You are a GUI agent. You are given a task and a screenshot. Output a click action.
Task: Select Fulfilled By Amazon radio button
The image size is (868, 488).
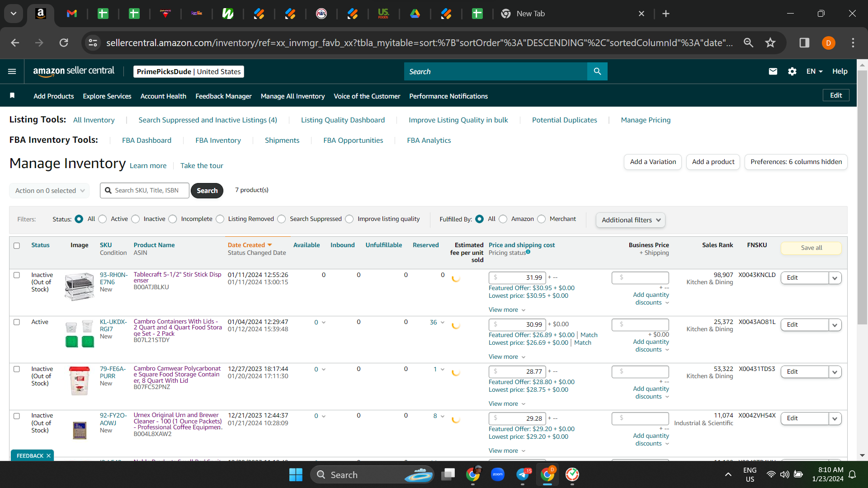[x=503, y=219]
